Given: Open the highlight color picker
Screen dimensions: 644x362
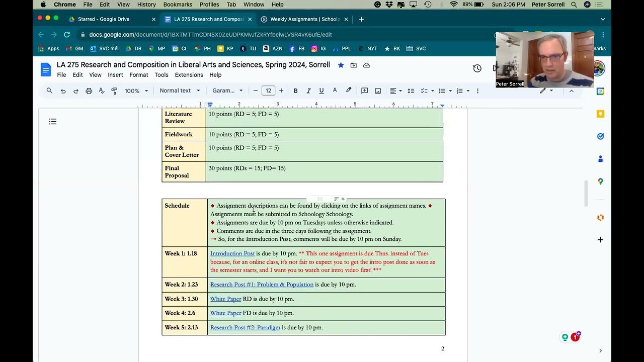Looking at the screenshot, I should click(348, 91).
